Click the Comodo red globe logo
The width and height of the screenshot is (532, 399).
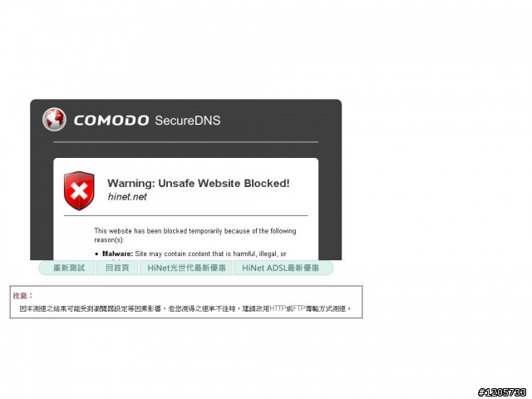(54, 120)
